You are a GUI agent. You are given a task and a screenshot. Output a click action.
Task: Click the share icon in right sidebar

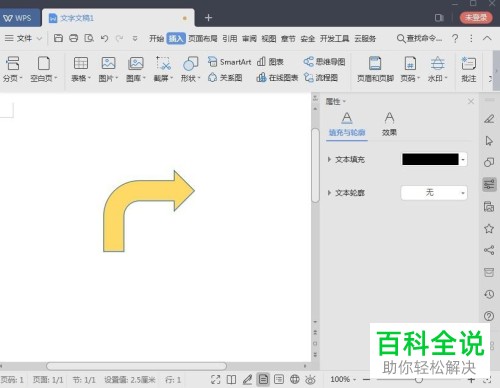click(489, 250)
